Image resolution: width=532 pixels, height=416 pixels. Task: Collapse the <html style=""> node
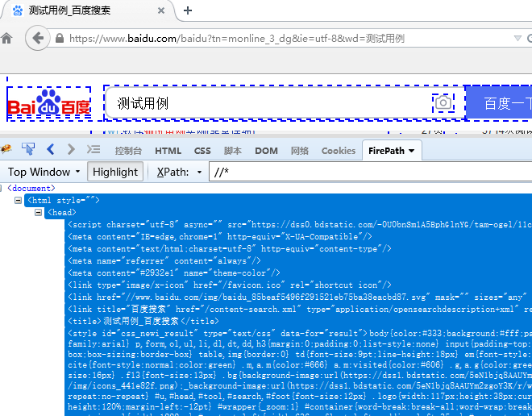pos(18,200)
